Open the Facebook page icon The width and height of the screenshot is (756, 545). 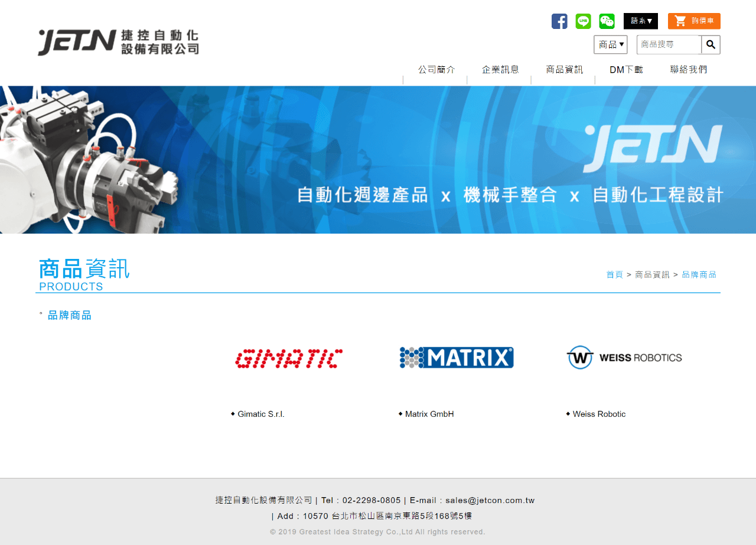tap(559, 21)
